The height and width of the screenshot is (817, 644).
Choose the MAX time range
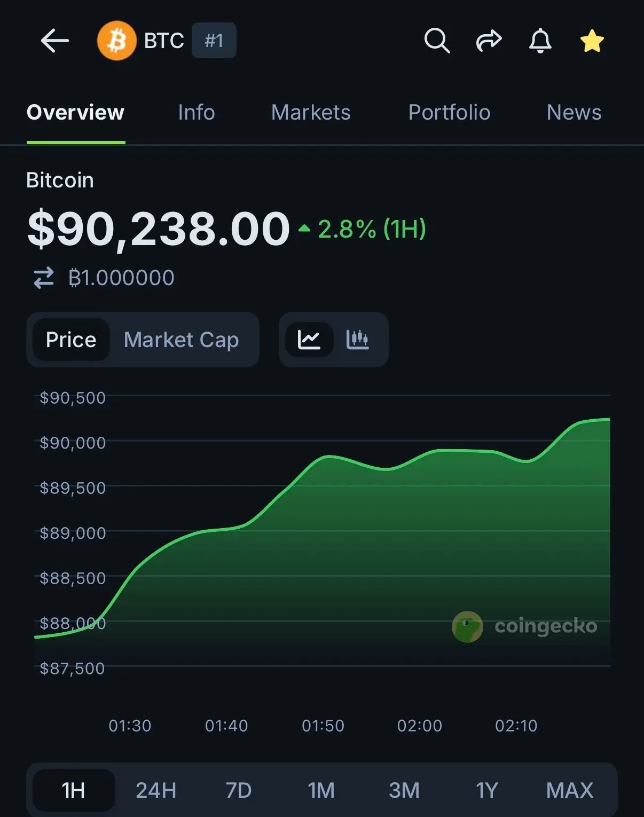pos(570,790)
